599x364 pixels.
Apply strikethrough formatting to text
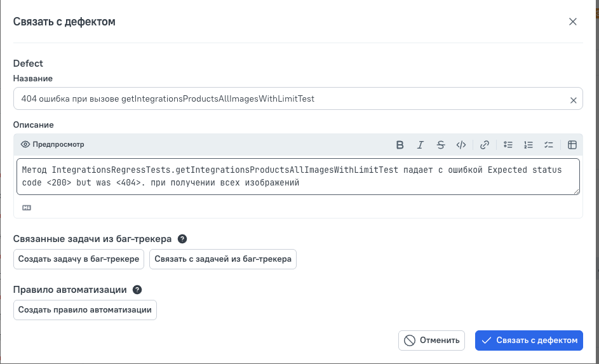440,145
